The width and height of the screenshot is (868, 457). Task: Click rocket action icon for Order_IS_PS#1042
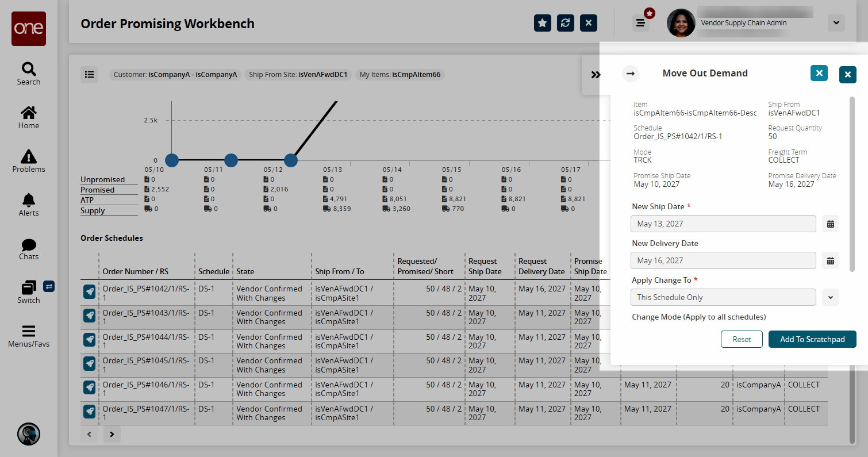[x=89, y=291]
